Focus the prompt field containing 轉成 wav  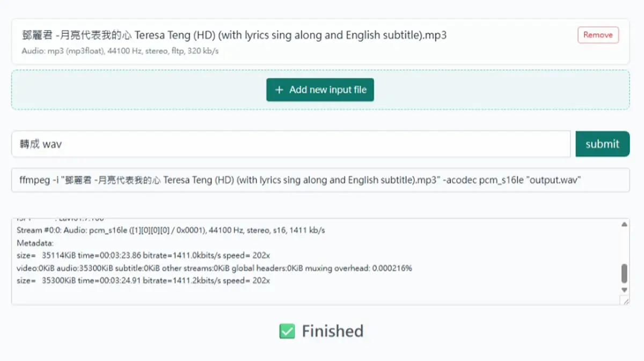tap(291, 144)
